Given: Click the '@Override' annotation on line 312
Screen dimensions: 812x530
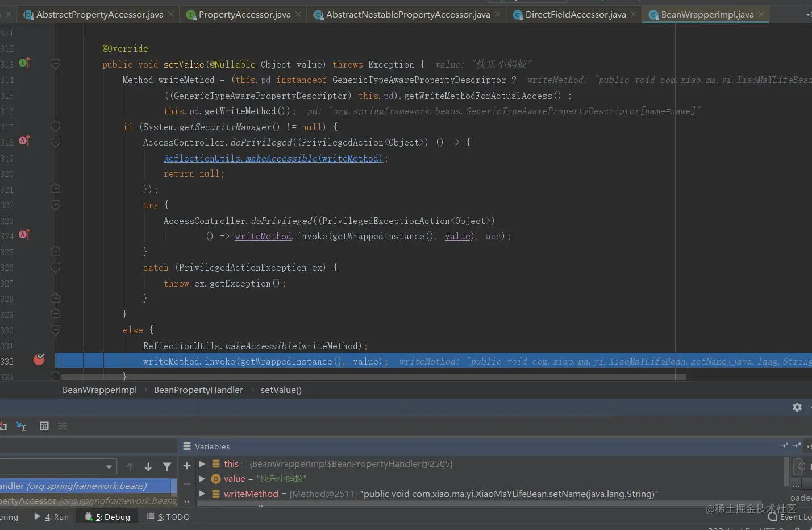Looking at the screenshot, I should tap(125, 49).
